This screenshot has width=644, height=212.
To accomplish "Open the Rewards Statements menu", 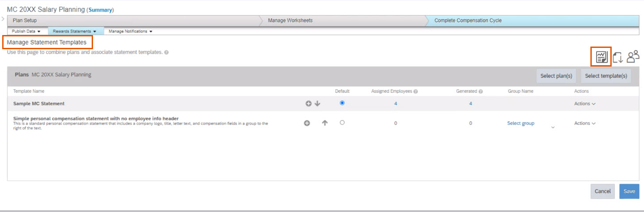I will pos(74,31).
